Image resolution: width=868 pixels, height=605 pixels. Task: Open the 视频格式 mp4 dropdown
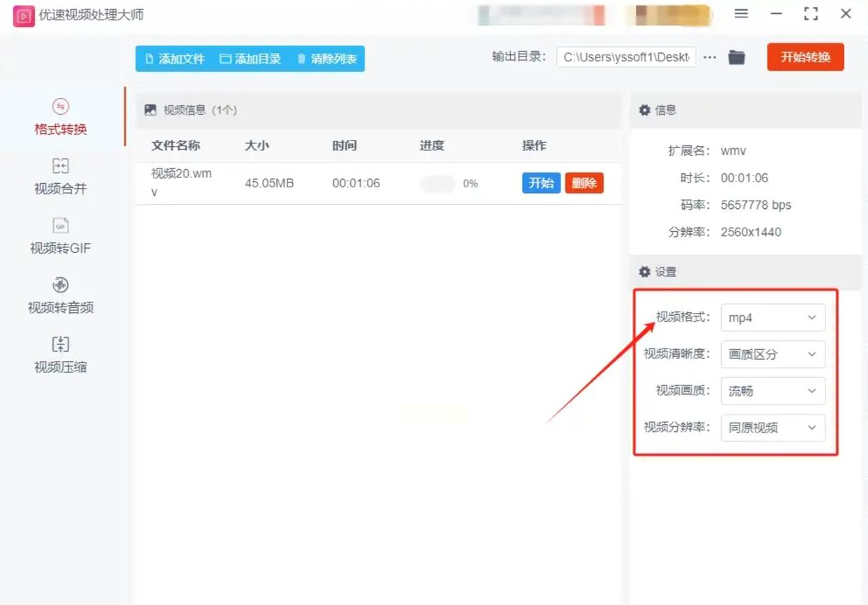tap(773, 318)
